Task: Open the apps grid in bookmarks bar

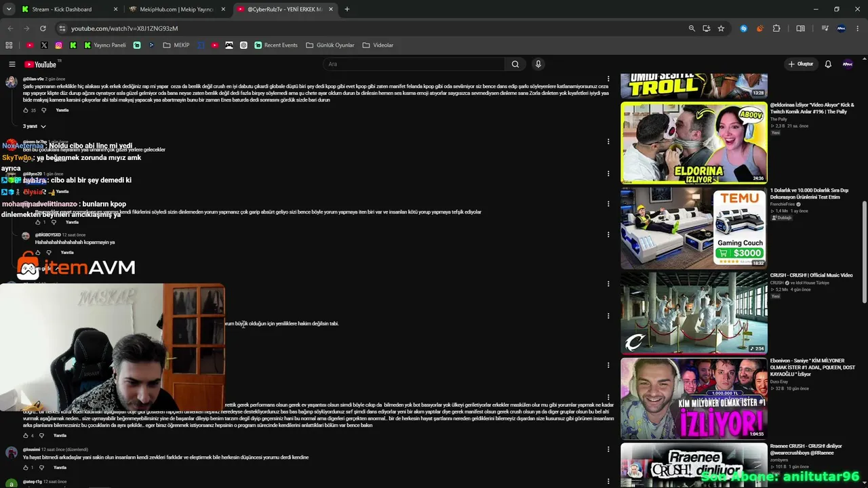Action: point(9,45)
